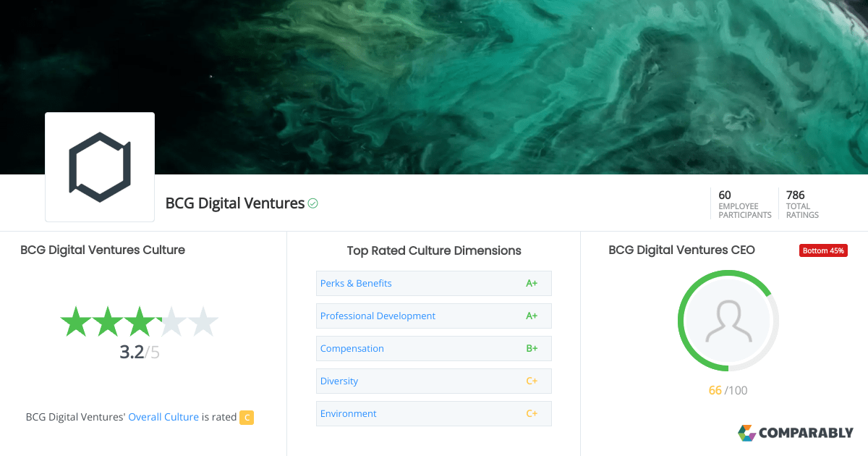Screen dimensions: 868x456
Task: Click the A+ grade for Professional Development
Action: (x=532, y=316)
